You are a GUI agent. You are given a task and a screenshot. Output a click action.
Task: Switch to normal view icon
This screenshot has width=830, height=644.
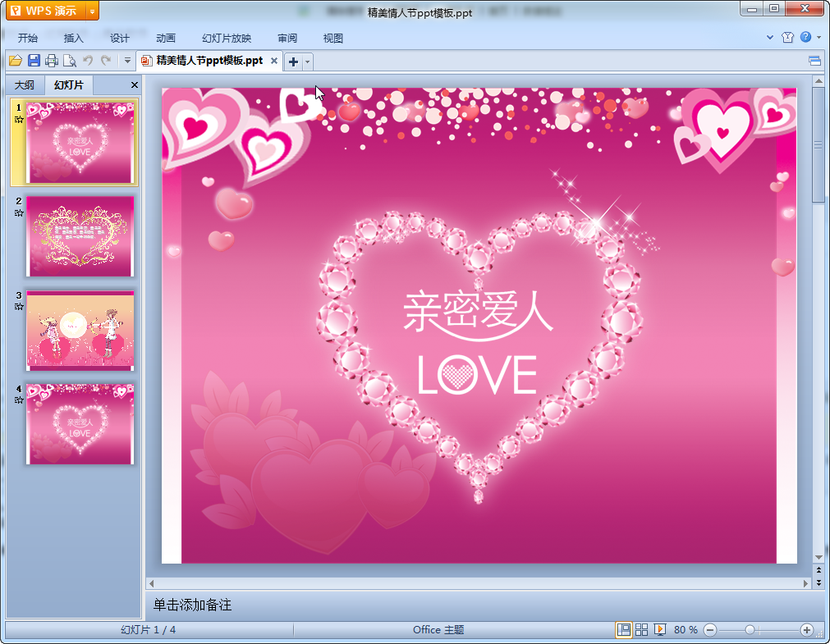pyautogui.click(x=624, y=630)
